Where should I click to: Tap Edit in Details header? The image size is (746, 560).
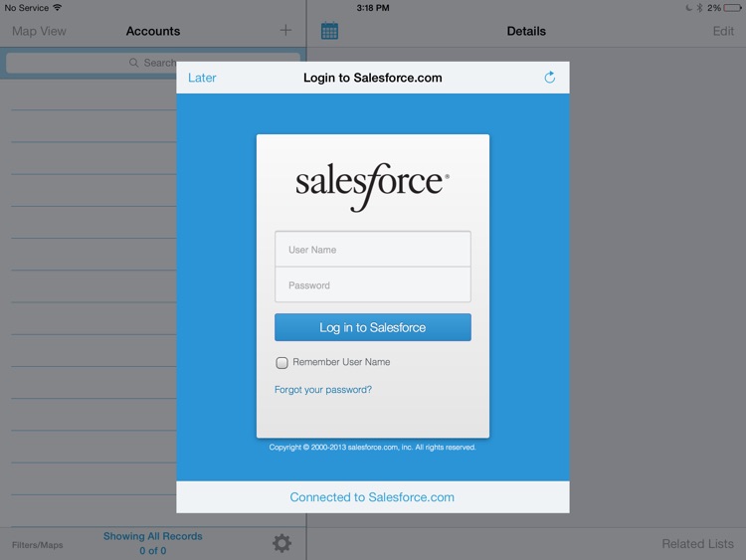click(723, 31)
